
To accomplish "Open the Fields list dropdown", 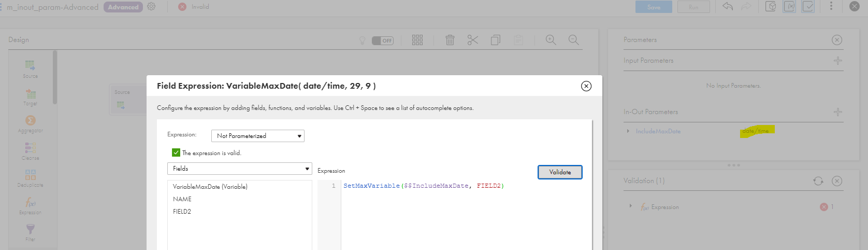I will (240, 169).
